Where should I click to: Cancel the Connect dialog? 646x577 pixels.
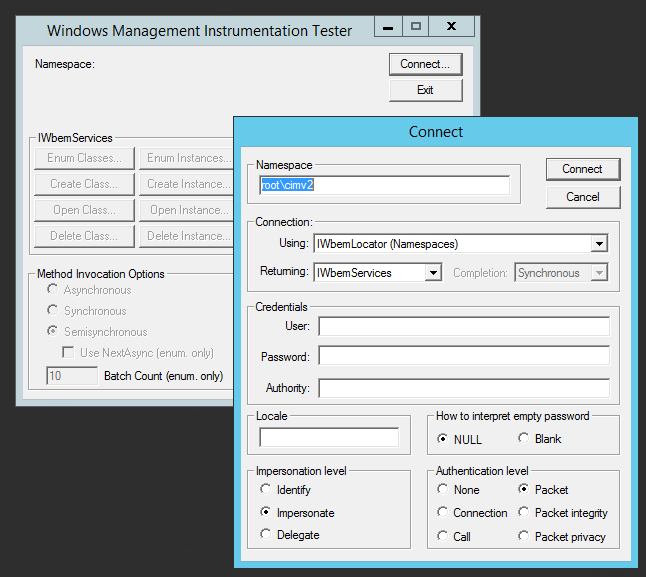[x=582, y=197]
